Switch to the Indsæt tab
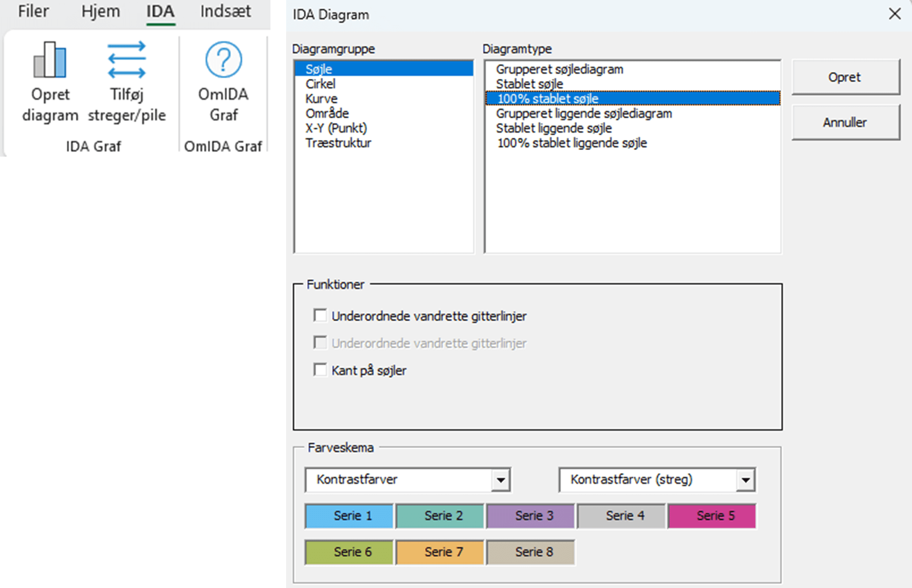This screenshot has width=912, height=588. [225, 11]
